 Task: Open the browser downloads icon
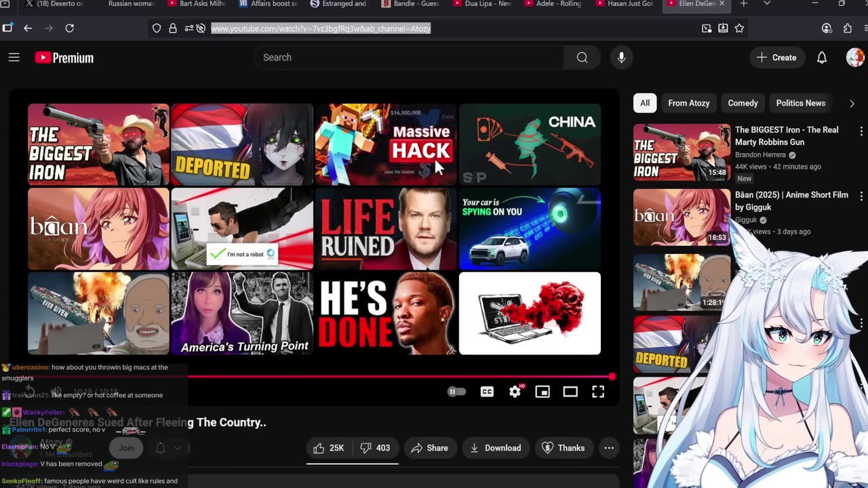[x=723, y=28]
